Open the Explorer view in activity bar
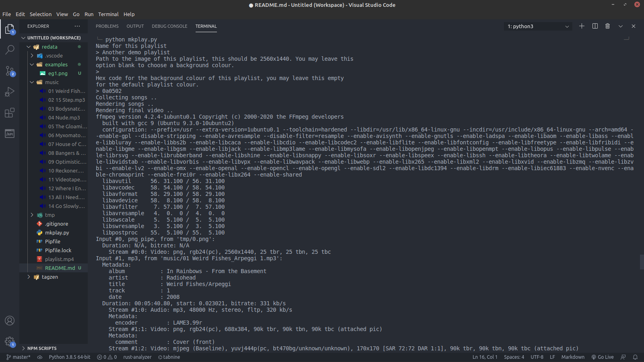This screenshot has height=362, width=644. coord(10,29)
